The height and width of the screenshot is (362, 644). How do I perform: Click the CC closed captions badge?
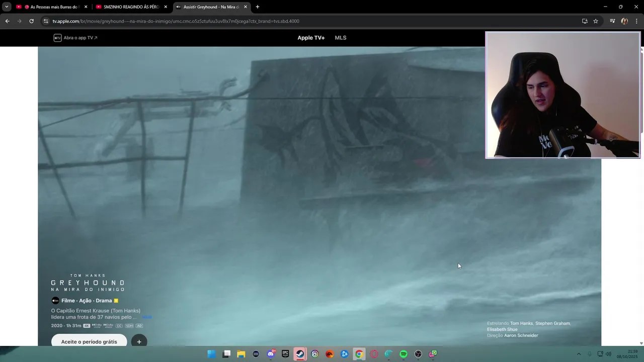pyautogui.click(x=119, y=326)
